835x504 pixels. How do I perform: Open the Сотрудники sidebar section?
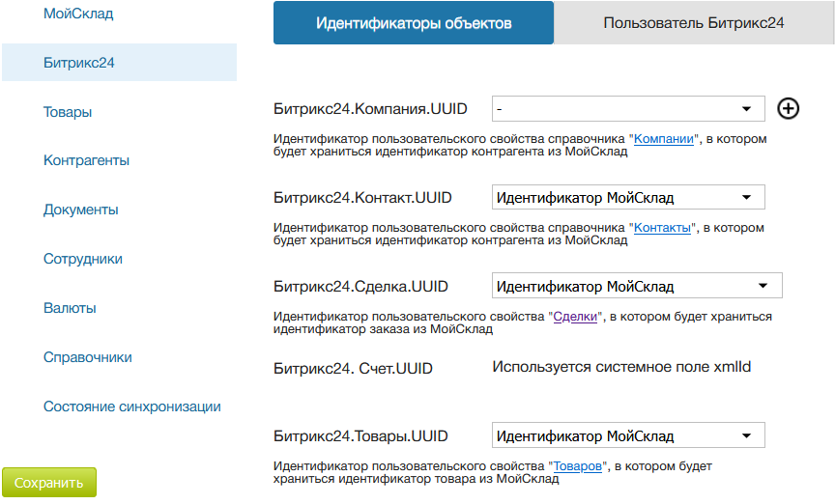[x=83, y=259]
